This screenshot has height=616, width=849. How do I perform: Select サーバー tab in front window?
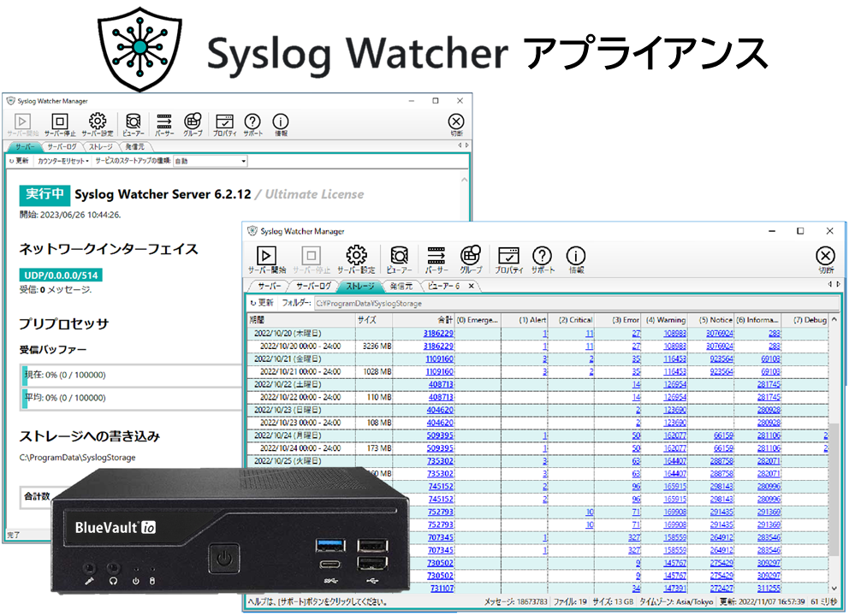[269, 286]
